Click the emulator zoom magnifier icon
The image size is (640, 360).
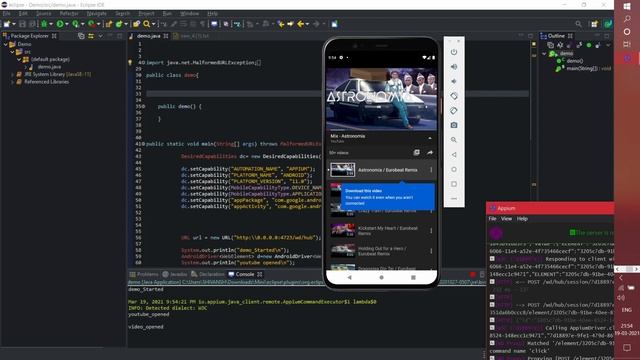pos(454,140)
